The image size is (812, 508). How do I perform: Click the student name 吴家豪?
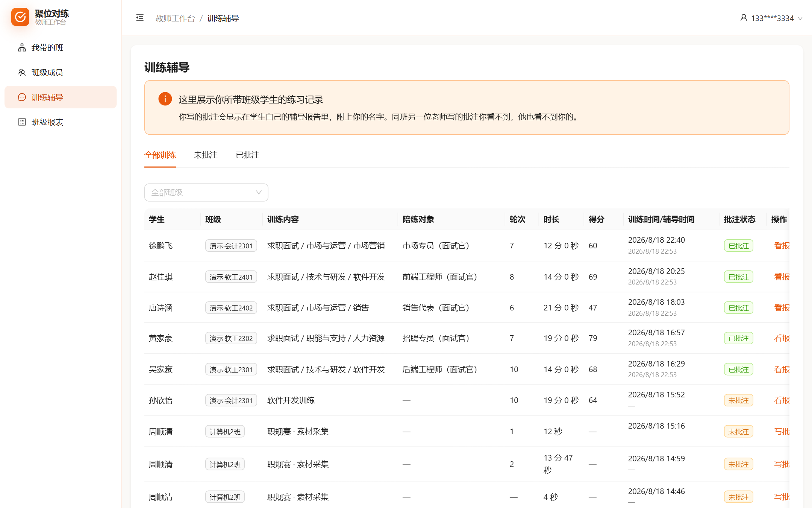click(x=161, y=370)
